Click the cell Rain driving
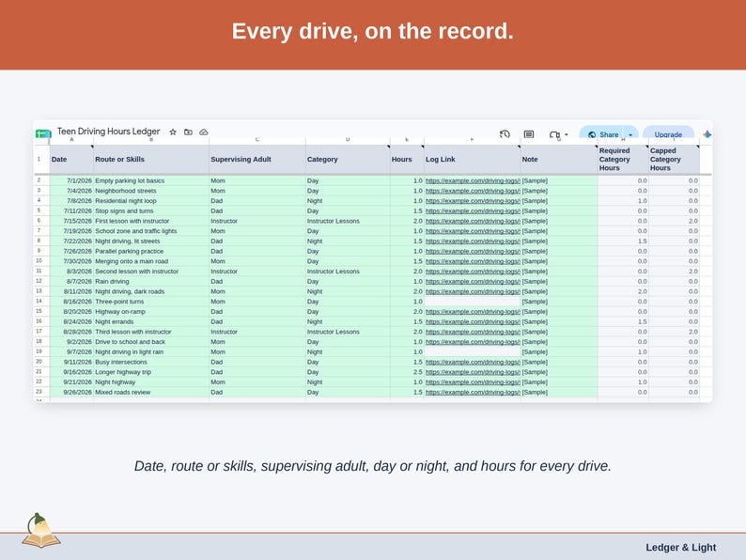 pyautogui.click(x=151, y=282)
